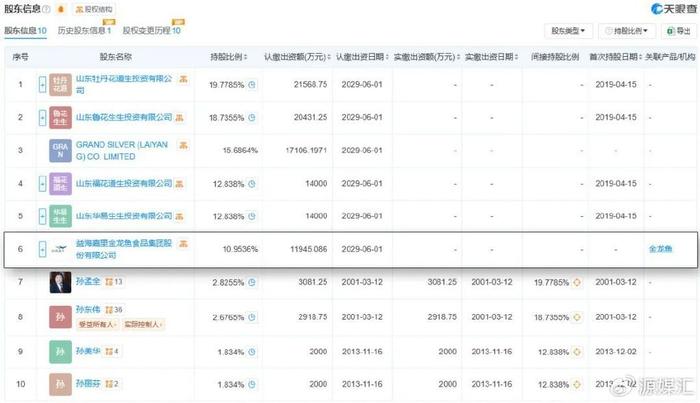This screenshot has height=403, width=700.
Task: Click the history clock icon in row 5
Action: [x=252, y=216]
